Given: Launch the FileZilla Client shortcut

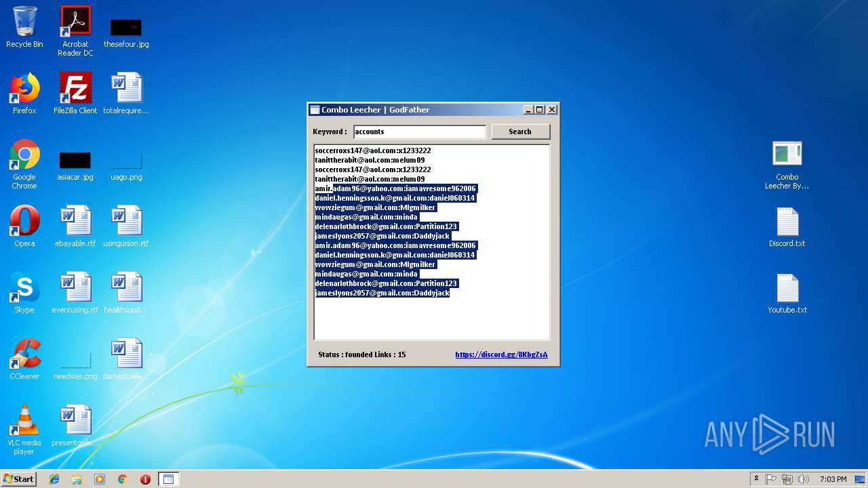Looking at the screenshot, I should pos(75,94).
